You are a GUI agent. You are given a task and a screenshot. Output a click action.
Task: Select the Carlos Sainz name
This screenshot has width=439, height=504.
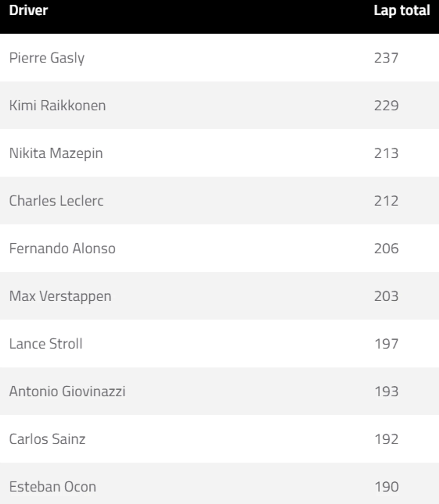pos(47,439)
